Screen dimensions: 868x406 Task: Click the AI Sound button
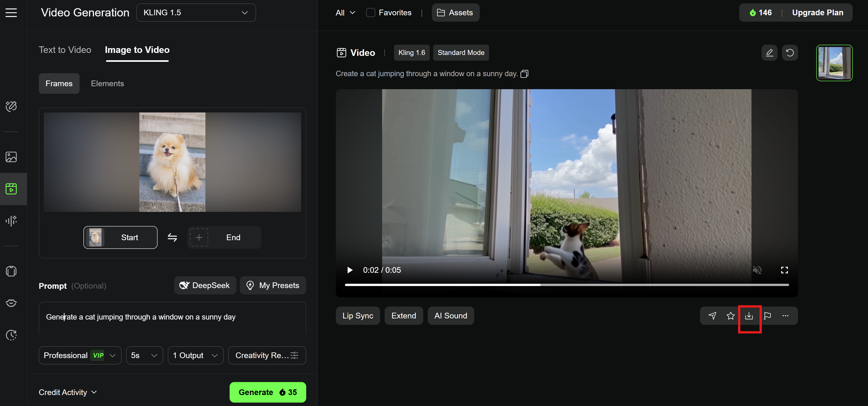(451, 316)
